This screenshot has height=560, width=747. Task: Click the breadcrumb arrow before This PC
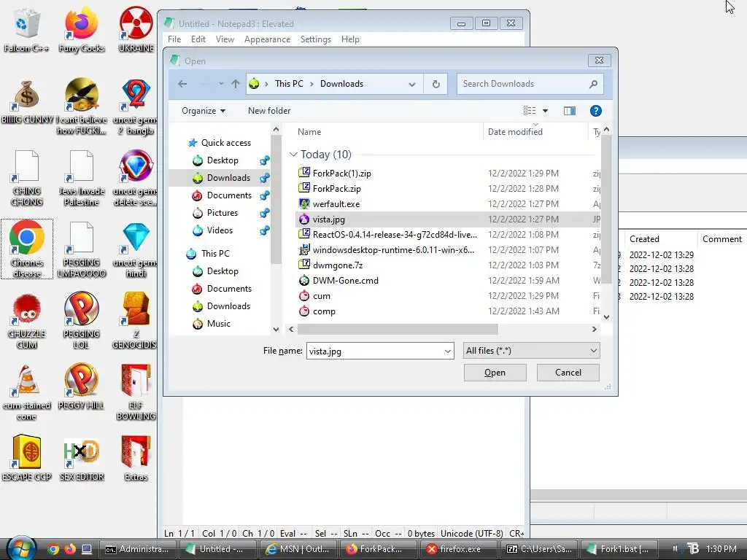[x=266, y=85]
